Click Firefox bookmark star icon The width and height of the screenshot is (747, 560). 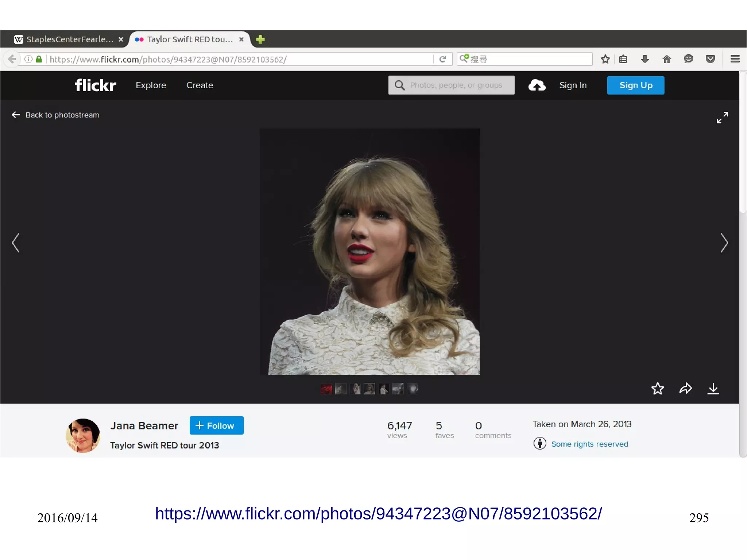click(x=605, y=59)
